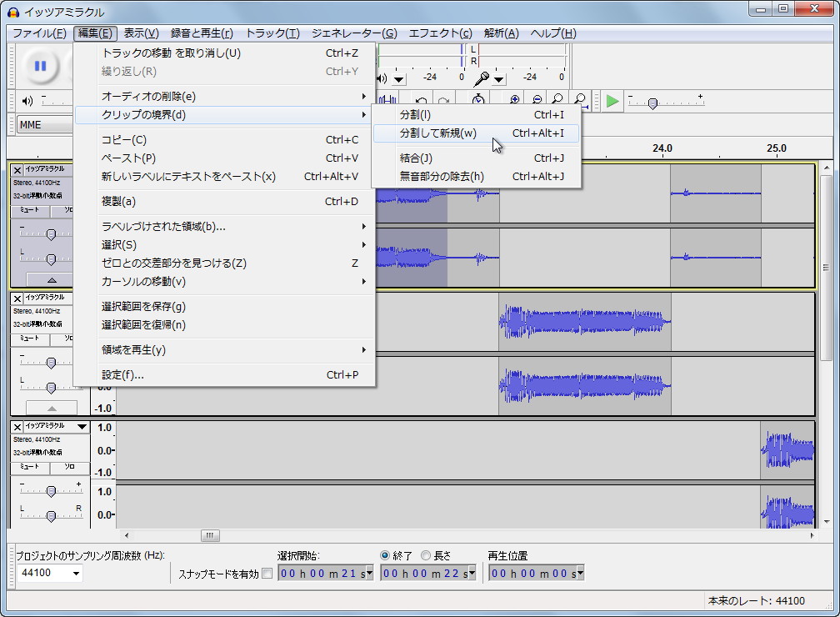Choose 複製(a) in the Edit menu
The width and height of the screenshot is (840, 617).
224,202
